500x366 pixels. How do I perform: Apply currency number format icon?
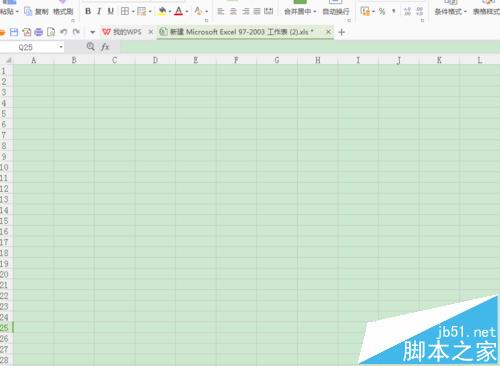(x=365, y=11)
